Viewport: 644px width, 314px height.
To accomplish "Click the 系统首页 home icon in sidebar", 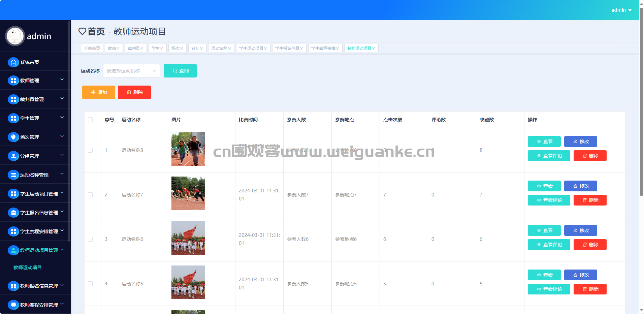I will (x=13, y=62).
